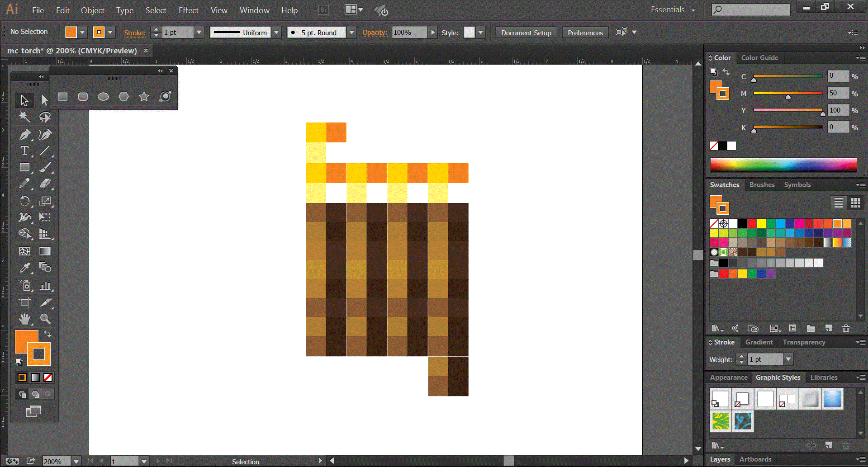Screen dimensions: 868x467
Task: Select the Eyedropper tool
Action: click(24, 268)
